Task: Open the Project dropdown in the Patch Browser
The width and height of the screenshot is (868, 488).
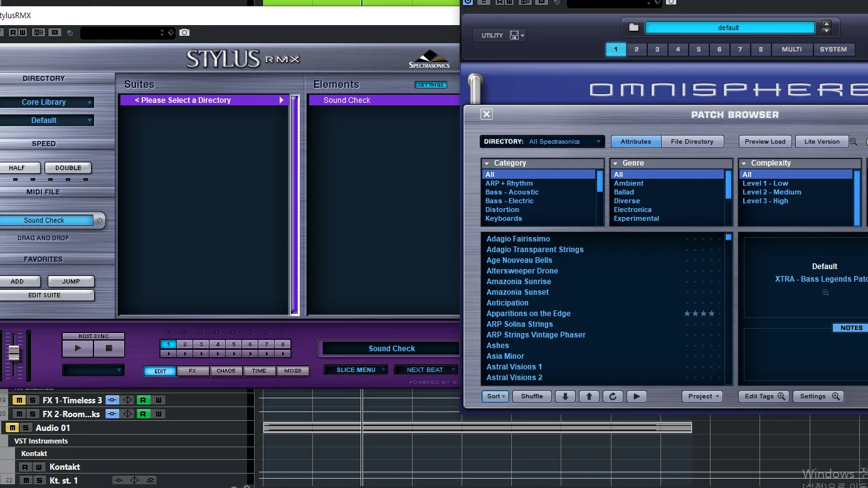Action: (x=702, y=396)
